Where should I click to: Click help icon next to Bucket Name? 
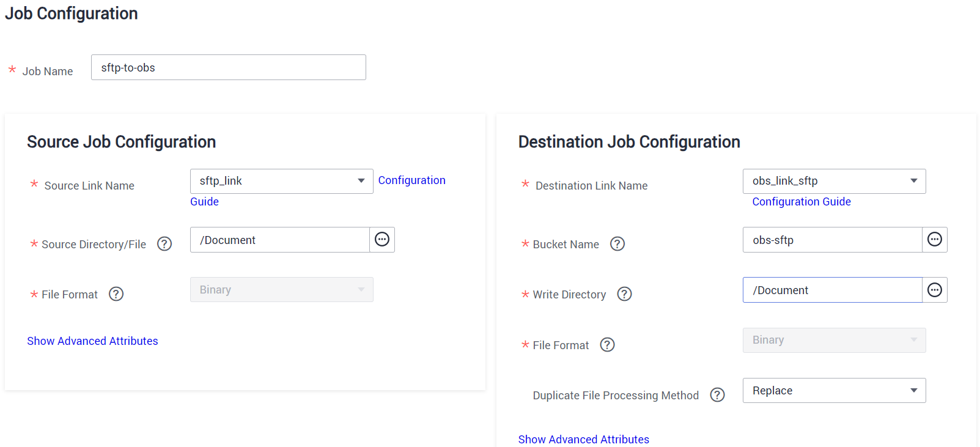[617, 244]
